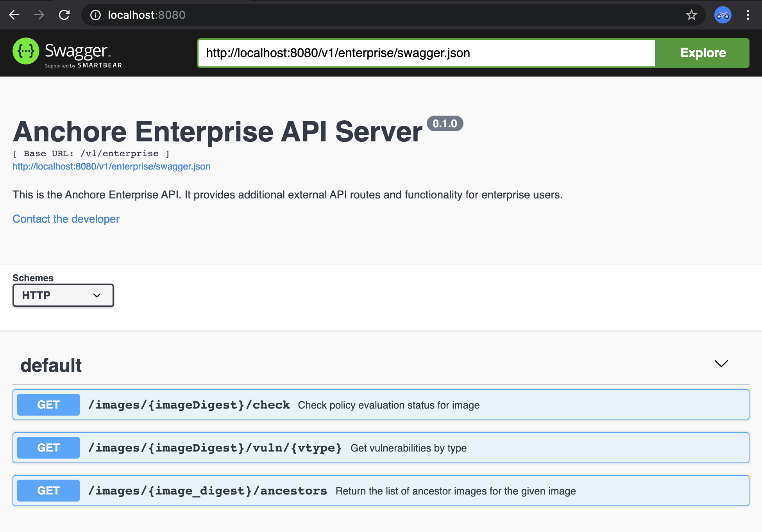Open the HTTP Schemes dropdown

point(63,295)
